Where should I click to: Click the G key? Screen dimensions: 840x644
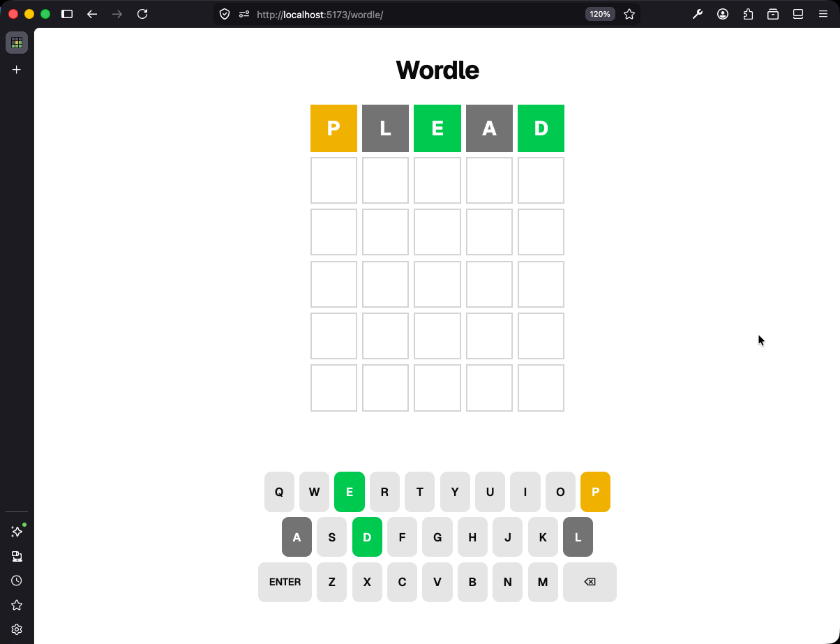click(x=437, y=537)
